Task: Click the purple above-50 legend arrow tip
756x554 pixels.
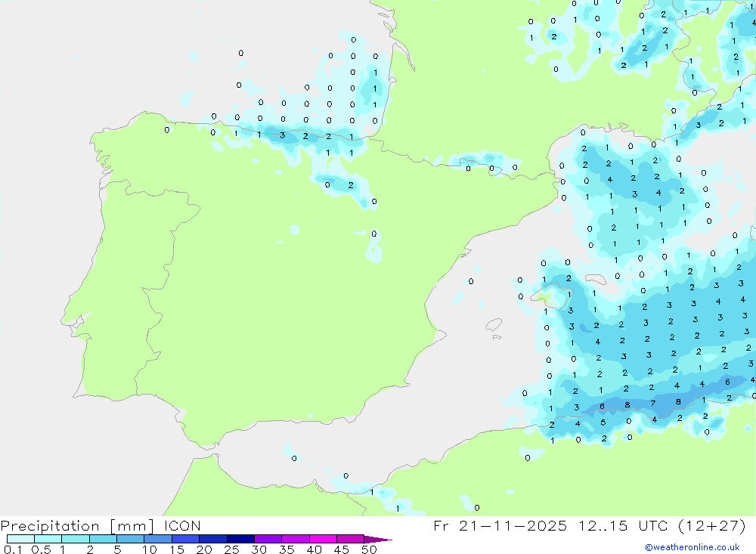Action: pos(379,540)
